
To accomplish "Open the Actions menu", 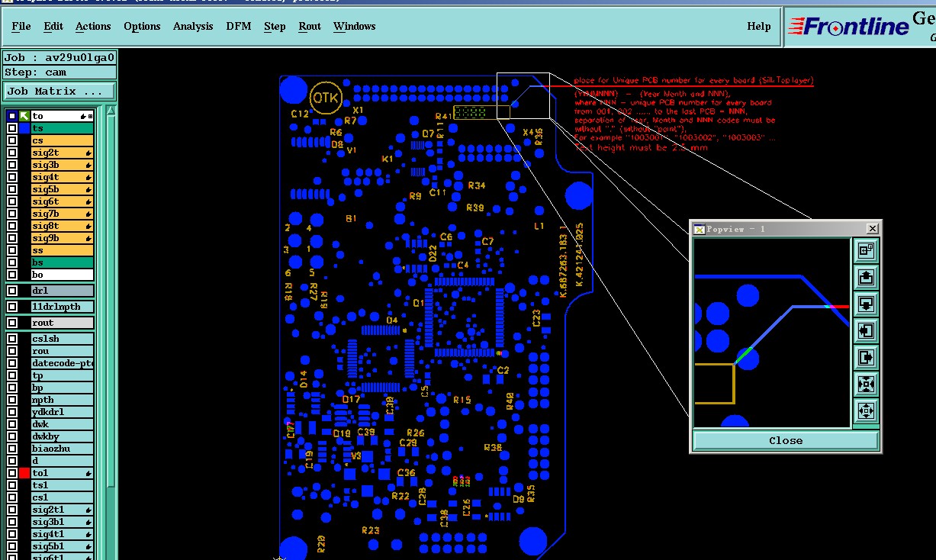I will click(x=93, y=26).
